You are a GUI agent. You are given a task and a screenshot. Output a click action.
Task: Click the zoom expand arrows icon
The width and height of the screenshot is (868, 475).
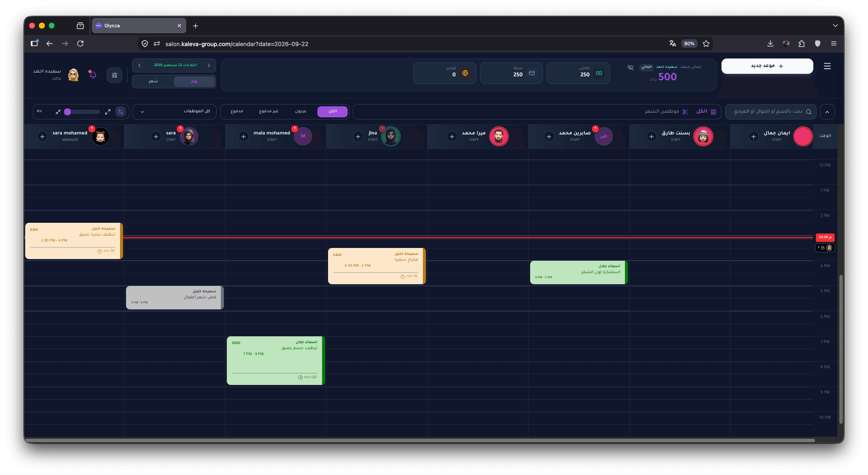(x=108, y=112)
